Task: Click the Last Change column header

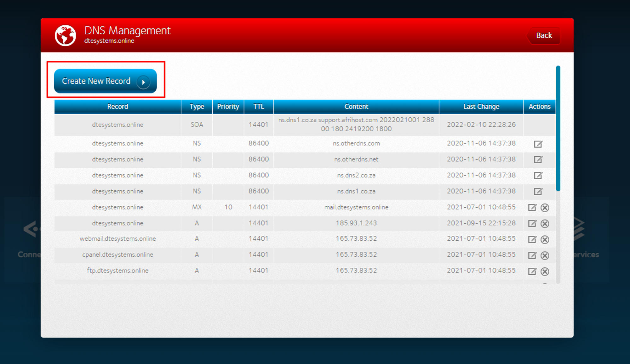Action: (x=481, y=107)
